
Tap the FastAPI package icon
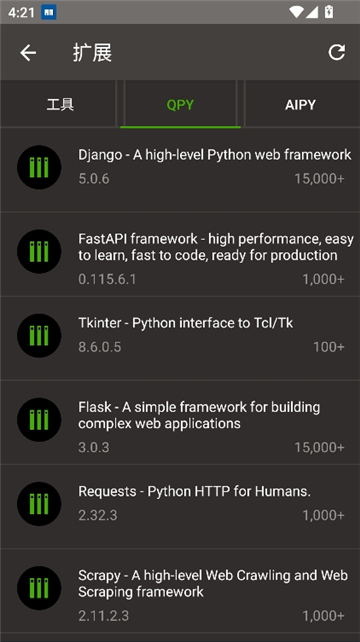pos(39,251)
